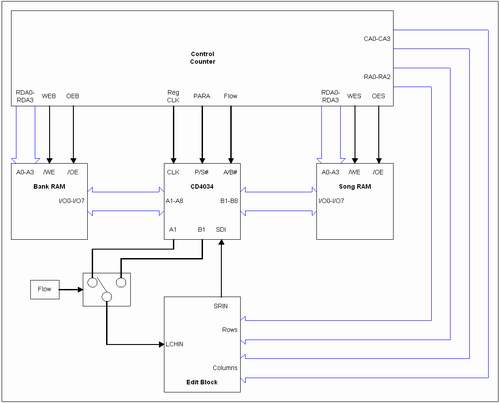The width and height of the screenshot is (500, 403).
Task: Click the P/S# pin label
Action: click(202, 172)
